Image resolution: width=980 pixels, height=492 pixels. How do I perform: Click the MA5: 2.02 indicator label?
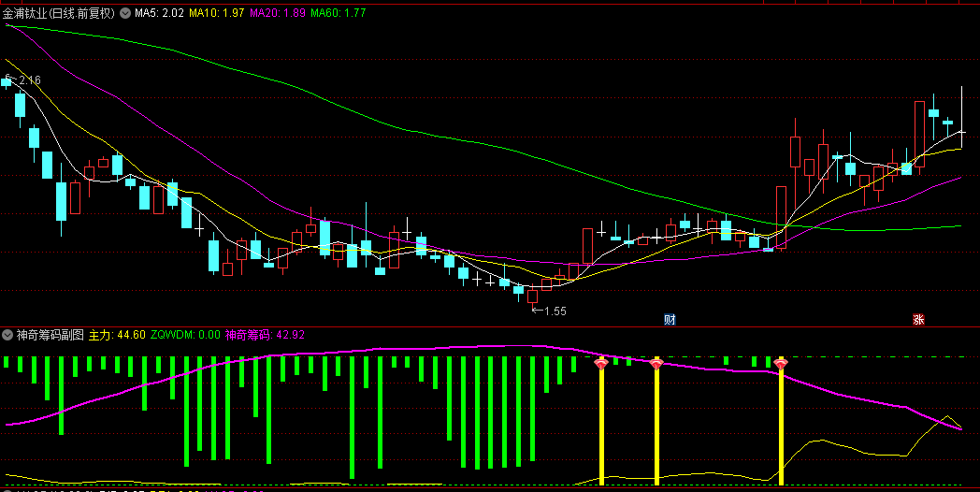159,12
